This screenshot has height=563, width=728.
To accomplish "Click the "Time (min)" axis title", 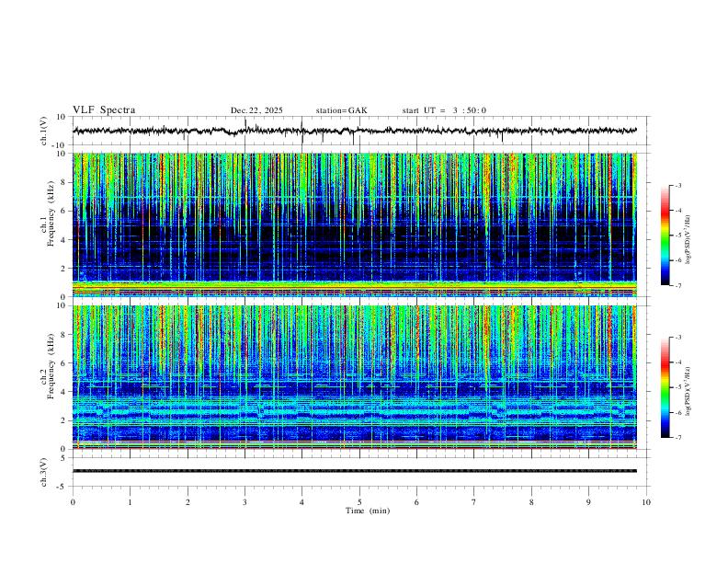I will [368, 511].
